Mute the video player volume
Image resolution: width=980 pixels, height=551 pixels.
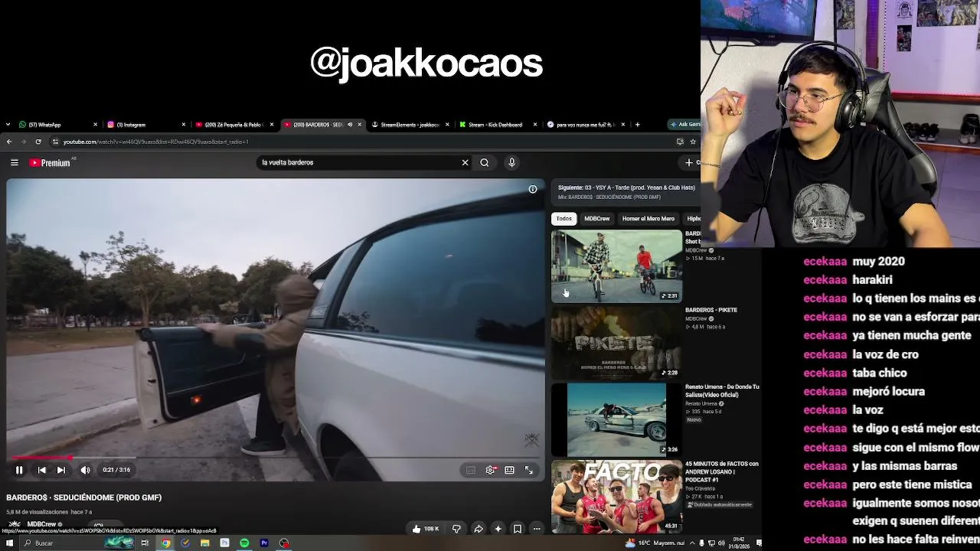click(85, 470)
